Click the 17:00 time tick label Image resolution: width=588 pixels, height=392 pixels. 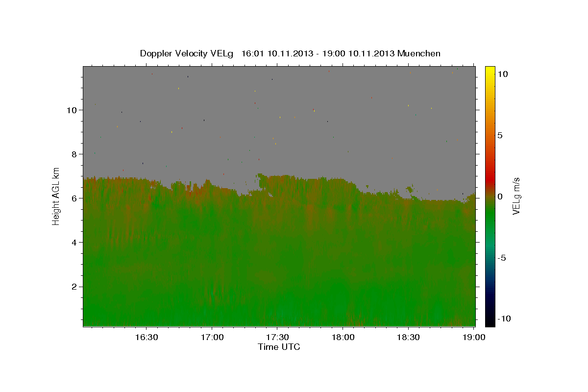point(212,337)
